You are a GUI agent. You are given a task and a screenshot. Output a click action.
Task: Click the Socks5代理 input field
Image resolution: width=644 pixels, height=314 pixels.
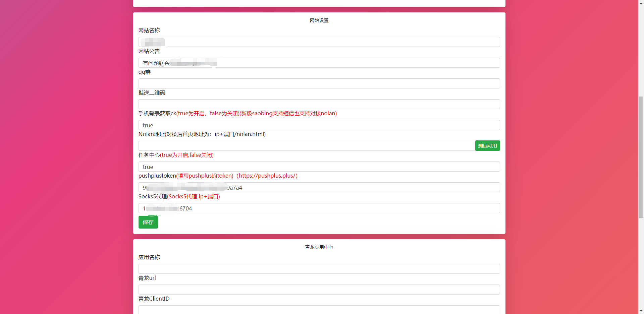[x=319, y=208]
